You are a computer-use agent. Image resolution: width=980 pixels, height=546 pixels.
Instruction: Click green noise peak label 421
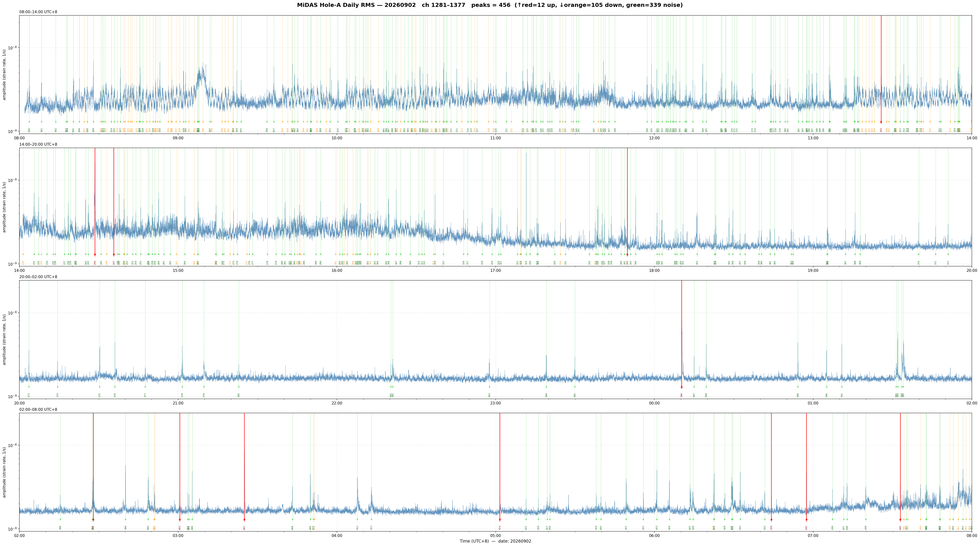pos(626,528)
